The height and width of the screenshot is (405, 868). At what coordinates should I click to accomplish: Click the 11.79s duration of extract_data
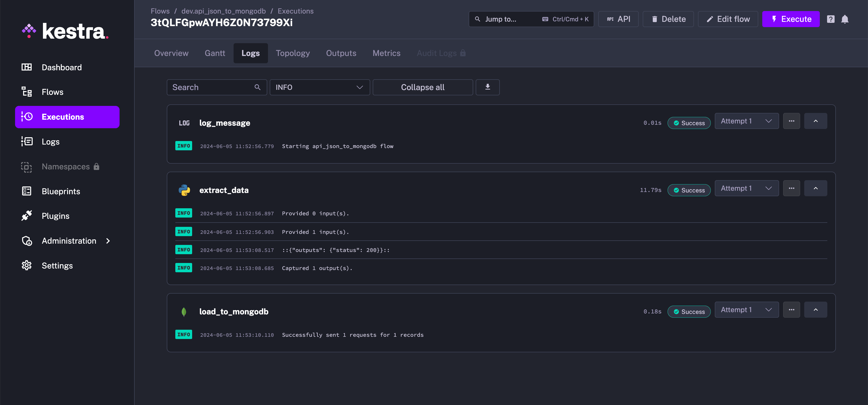651,190
